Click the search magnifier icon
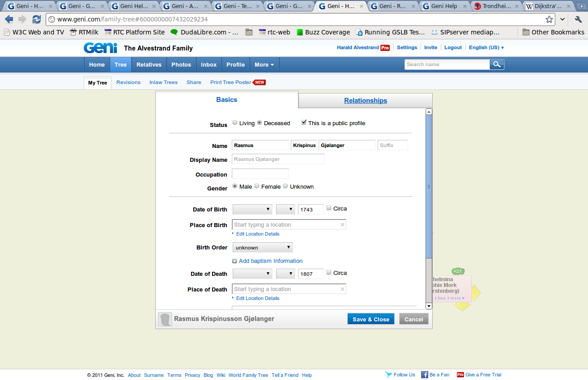The height and width of the screenshot is (380, 588). coord(497,64)
